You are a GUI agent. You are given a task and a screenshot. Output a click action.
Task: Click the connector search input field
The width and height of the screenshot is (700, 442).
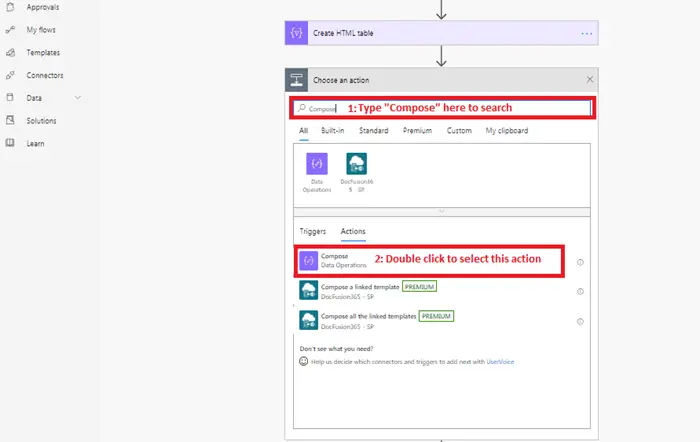click(442, 108)
